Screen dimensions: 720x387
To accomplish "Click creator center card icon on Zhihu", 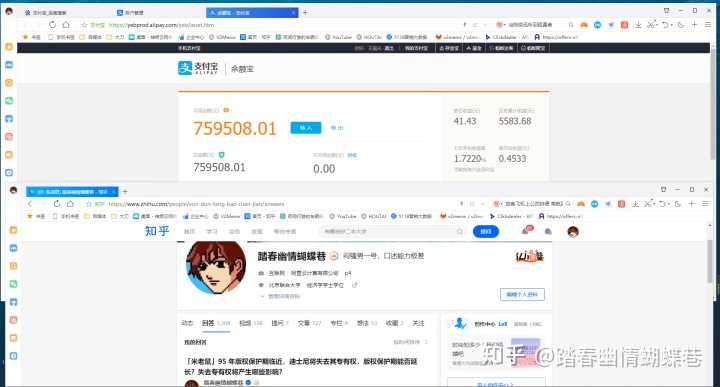I will tap(460, 323).
